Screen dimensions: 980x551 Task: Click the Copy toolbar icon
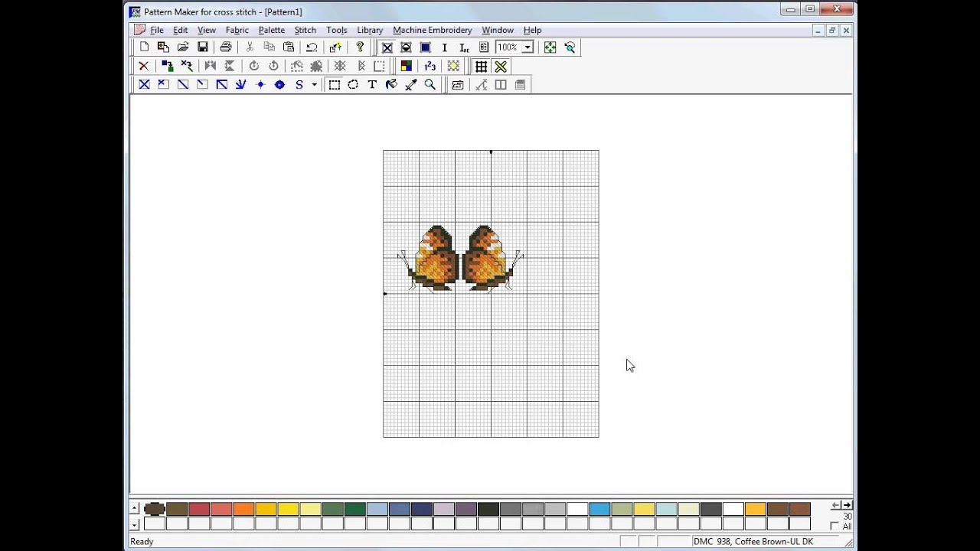269,47
